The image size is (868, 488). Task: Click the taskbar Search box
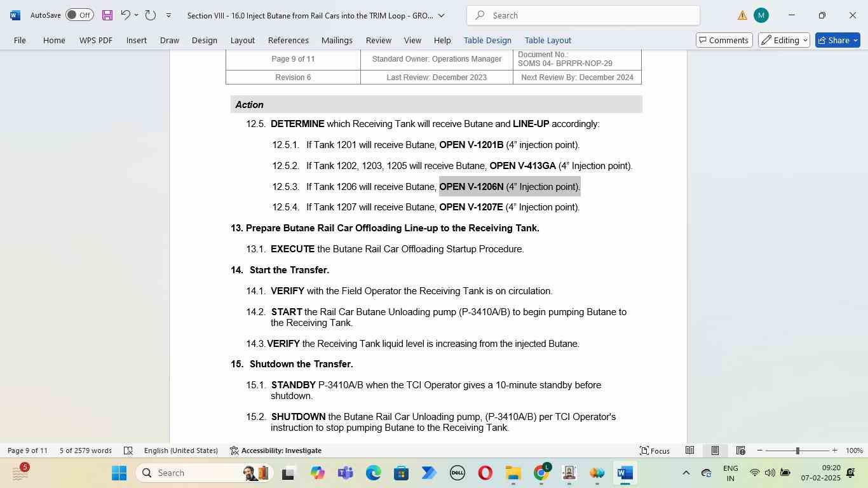tap(205, 473)
